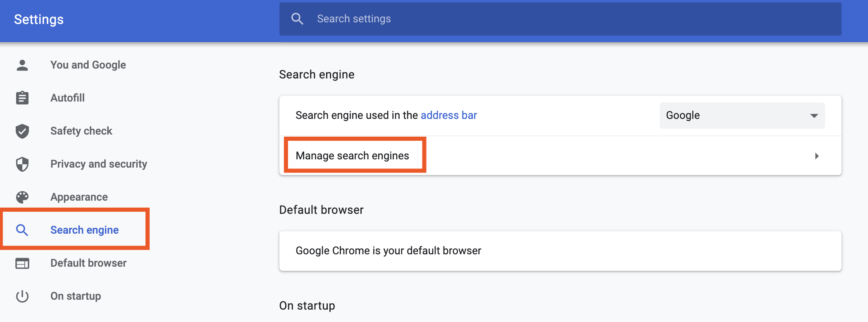Follow the address bar link
Viewport: 868px width, 322px height.
tap(448, 115)
